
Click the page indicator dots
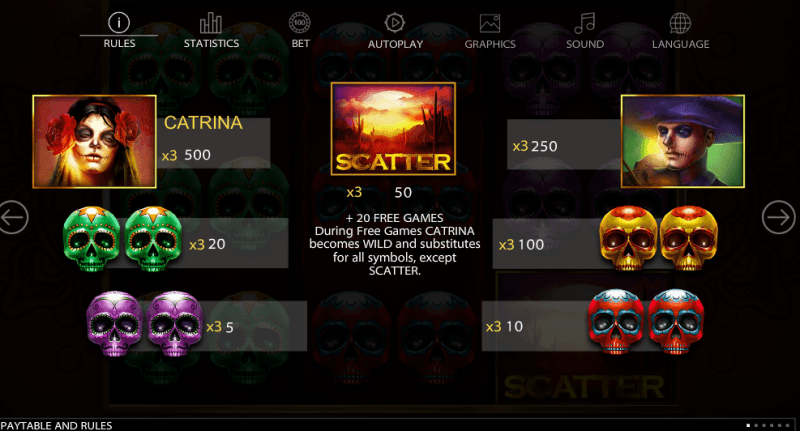coord(768,425)
